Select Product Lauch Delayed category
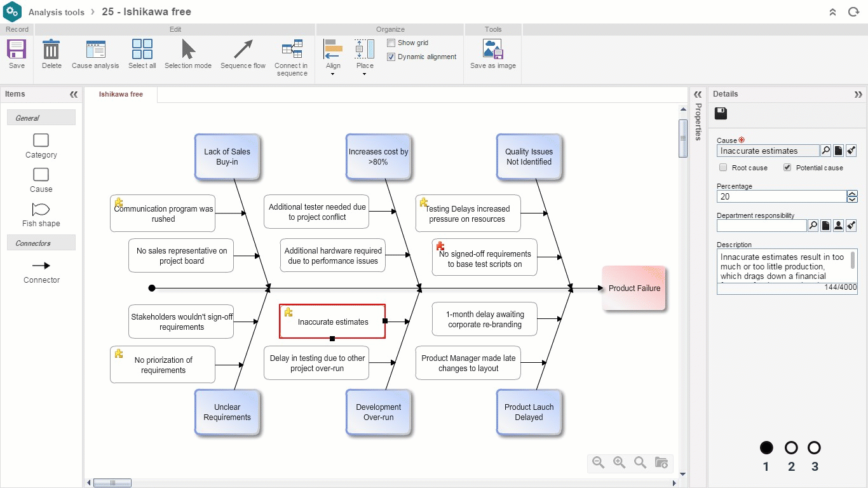This screenshot has width=868, height=488. point(529,412)
